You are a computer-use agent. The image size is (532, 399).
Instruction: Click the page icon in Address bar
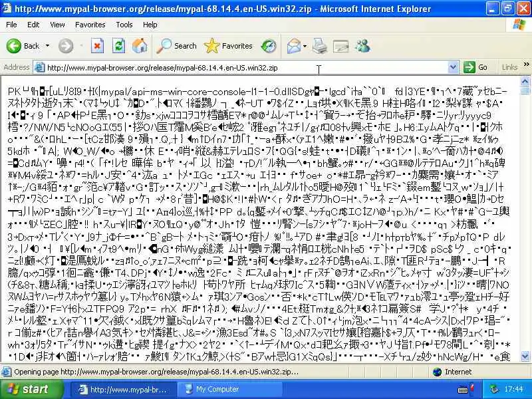pos(40,68)
